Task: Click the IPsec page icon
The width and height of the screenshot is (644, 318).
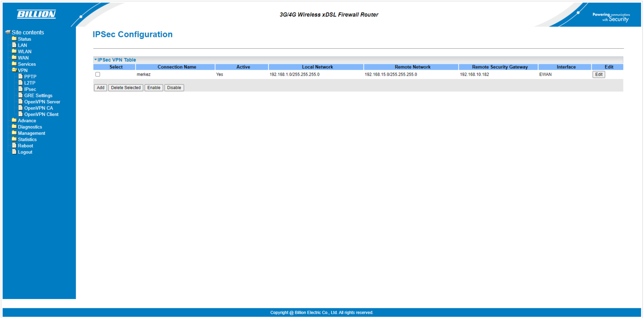Action: click(21, 89)
